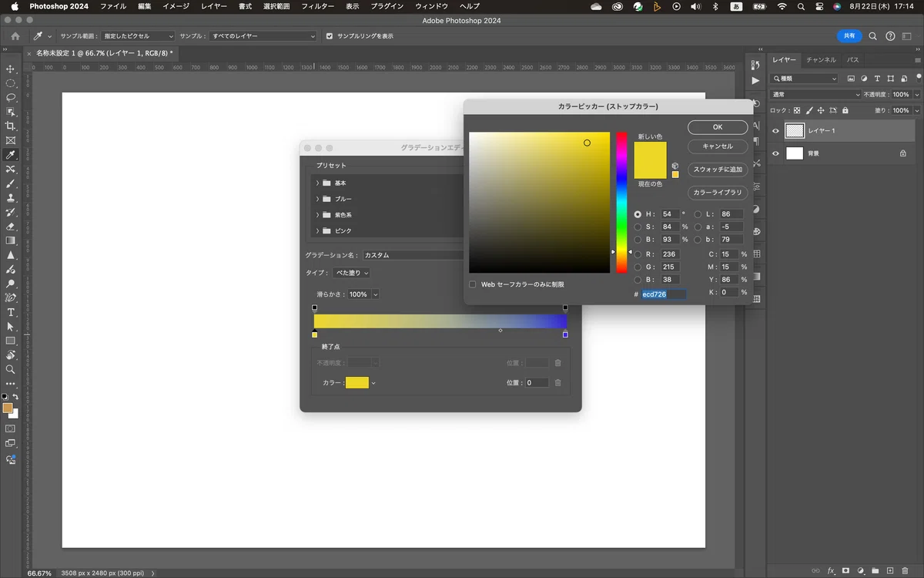This screenshot has width=924, height=578.
Task: Click the vertical hue spectrum slider
Action: pos(621,202)
